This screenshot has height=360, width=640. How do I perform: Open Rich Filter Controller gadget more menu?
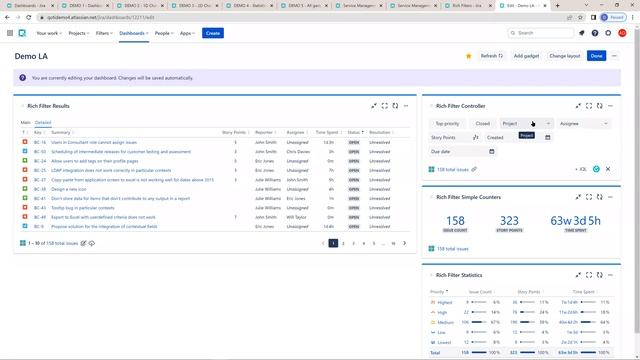point(610,106)
